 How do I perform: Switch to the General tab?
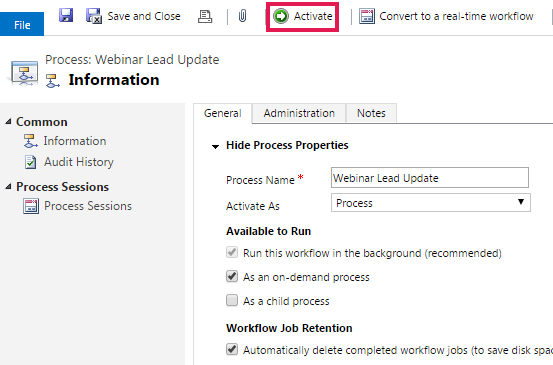coord(223,113)
